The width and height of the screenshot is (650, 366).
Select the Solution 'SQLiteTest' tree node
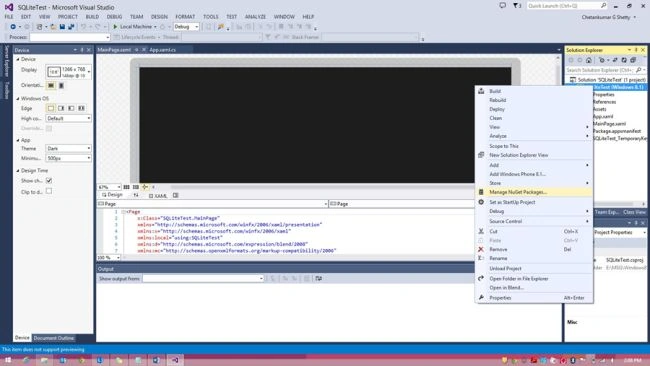(608, 80)
